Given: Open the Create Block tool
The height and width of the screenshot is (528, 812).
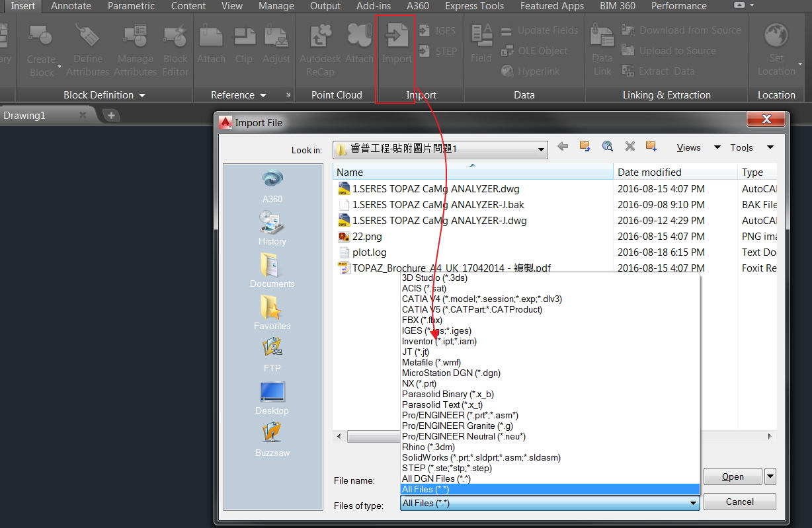Looking at the screenshot, I should click(x=41, y=50).
